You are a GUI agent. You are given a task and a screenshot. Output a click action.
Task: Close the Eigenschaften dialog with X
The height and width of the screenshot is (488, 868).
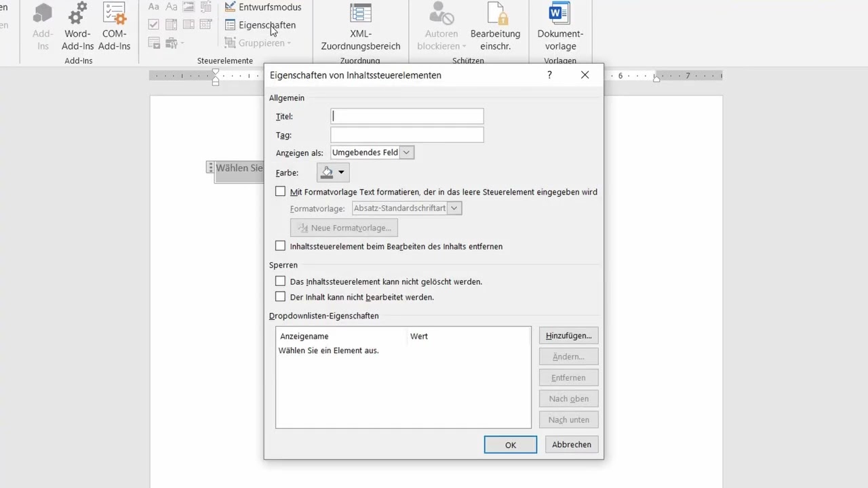(x=585, y=75)
